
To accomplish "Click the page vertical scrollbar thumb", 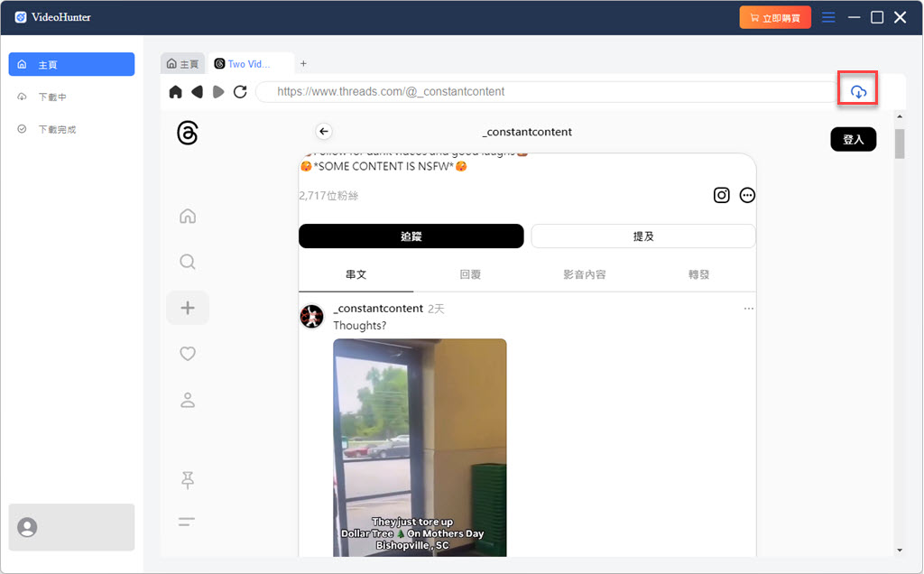I will [x=900, y=143].
